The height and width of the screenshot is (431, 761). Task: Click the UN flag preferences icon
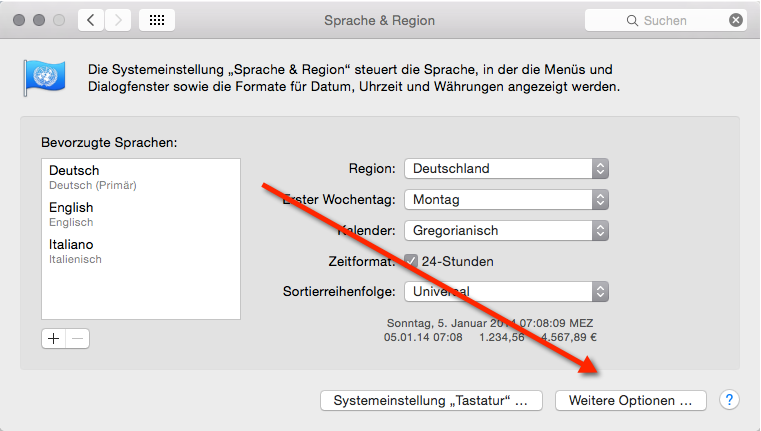(x=45, y=78)
